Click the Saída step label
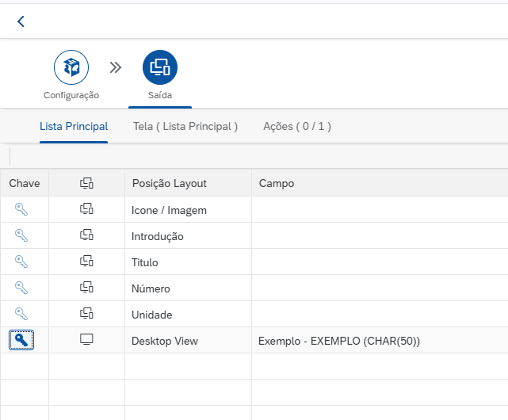This screenshot has width=508, height=420. pos(160,95)
